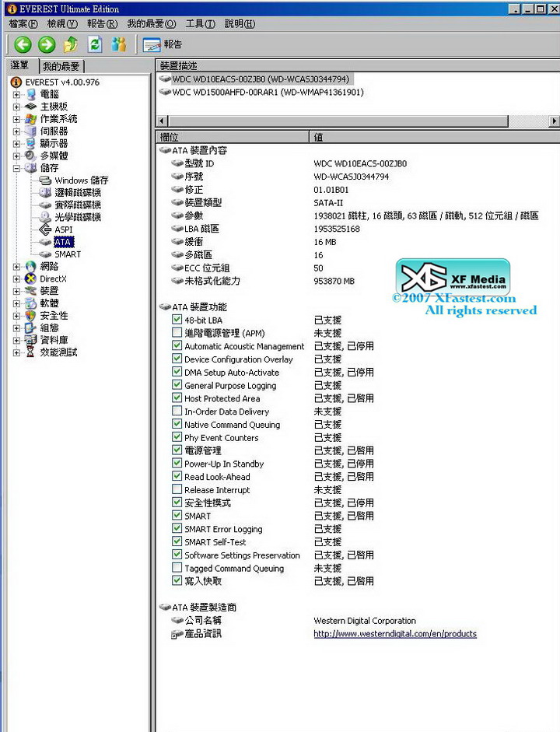The width and height of the screenshot is (560, 732).
Task: Select the 資料庫 database icon in tree
Action: point(31,340)
